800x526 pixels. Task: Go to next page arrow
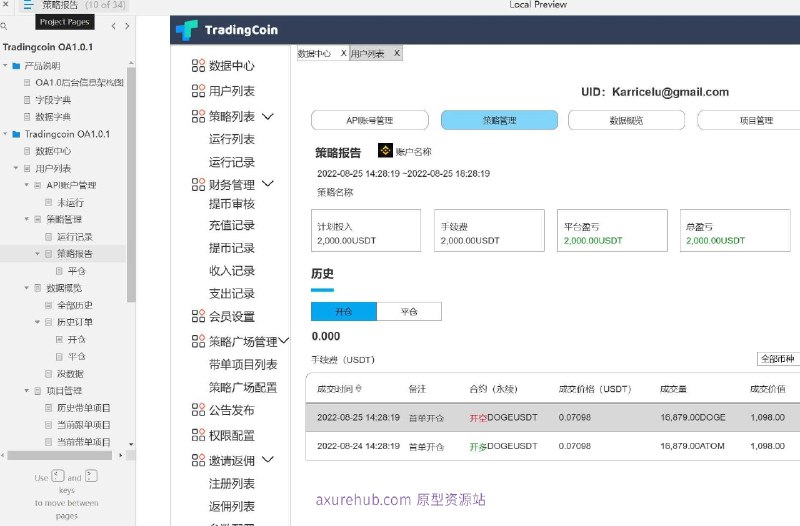pyautogui.click(x=127, y=26)
